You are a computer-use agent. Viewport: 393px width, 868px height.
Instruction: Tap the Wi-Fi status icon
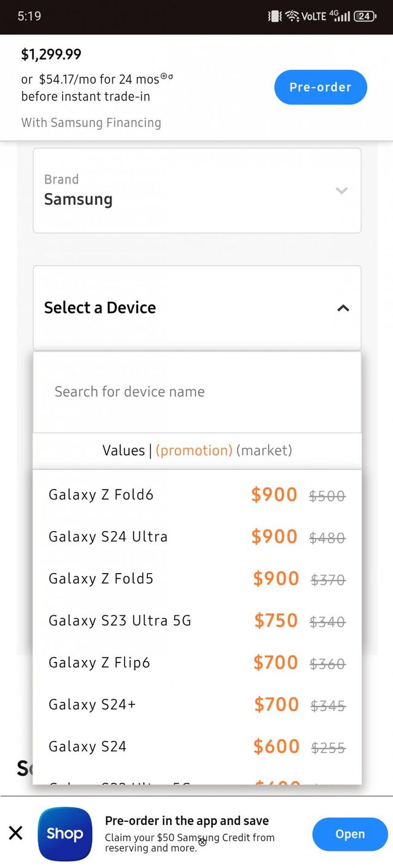(x=292, y=17)
